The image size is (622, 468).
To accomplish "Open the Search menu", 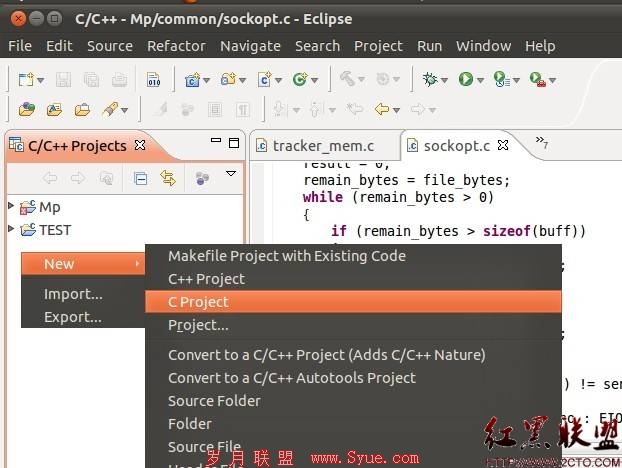I will [x=317, y=46].
